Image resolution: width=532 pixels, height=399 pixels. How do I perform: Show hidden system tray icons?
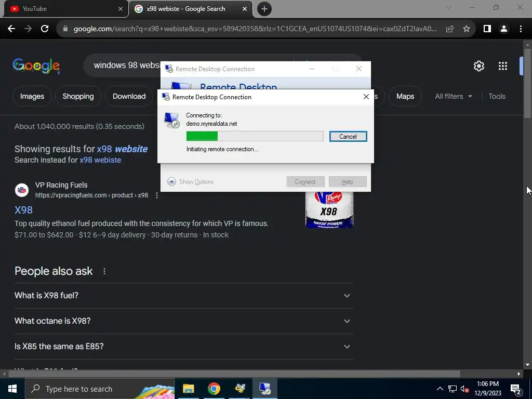point(440,389)
